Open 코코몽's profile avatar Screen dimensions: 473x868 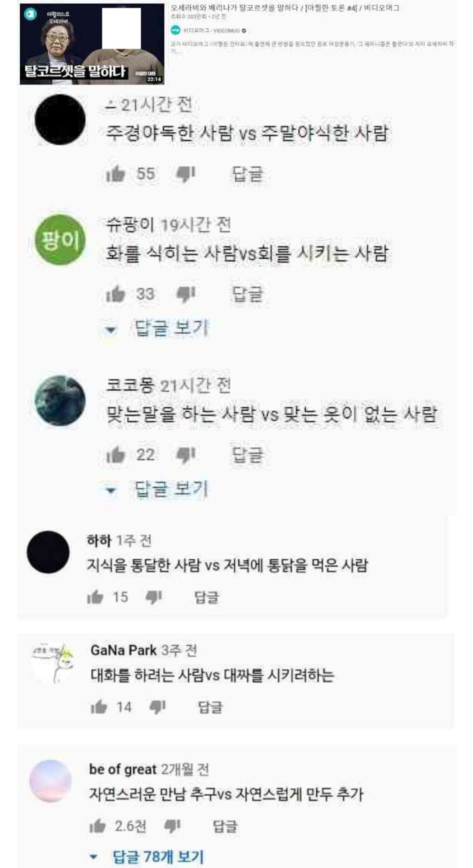point(60,400)
